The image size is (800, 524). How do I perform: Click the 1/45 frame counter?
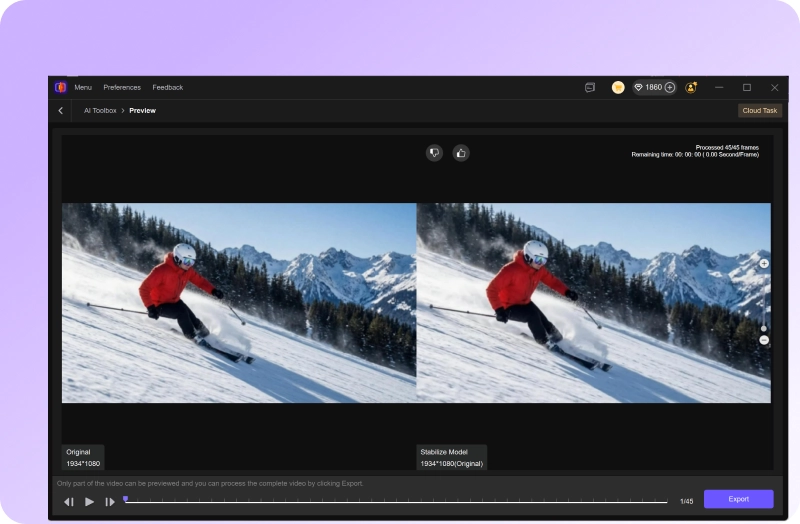687,502
